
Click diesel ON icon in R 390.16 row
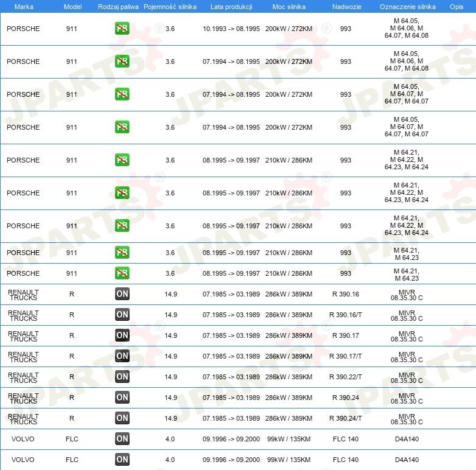[122, 294]
